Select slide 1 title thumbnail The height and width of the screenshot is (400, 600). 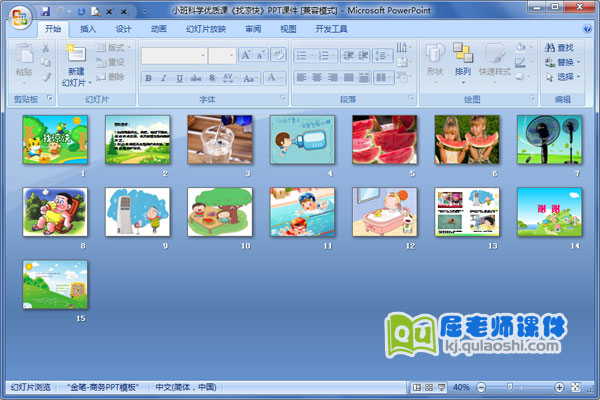[55, 139]
